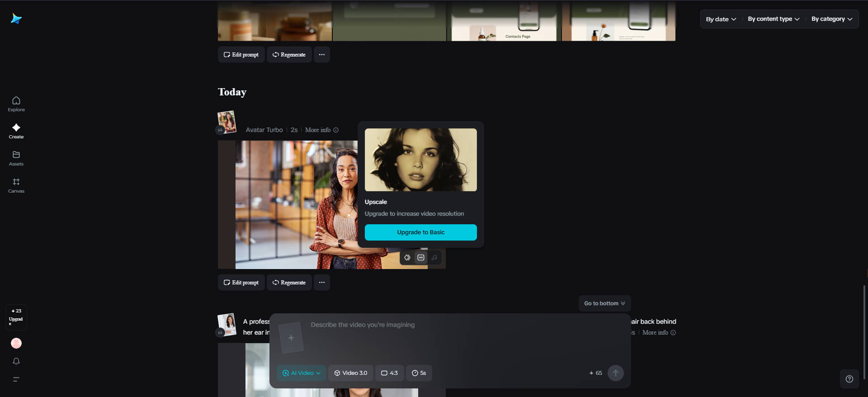This screenshot has height=397, width=868.
Task: Click the info icon next to Avatar Turbo More info
Action: (x=336, y=130)
